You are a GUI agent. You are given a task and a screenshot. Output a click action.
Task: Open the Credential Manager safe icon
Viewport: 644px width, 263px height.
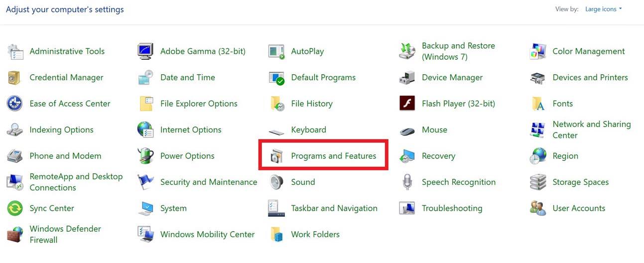[x=14, y=78]
